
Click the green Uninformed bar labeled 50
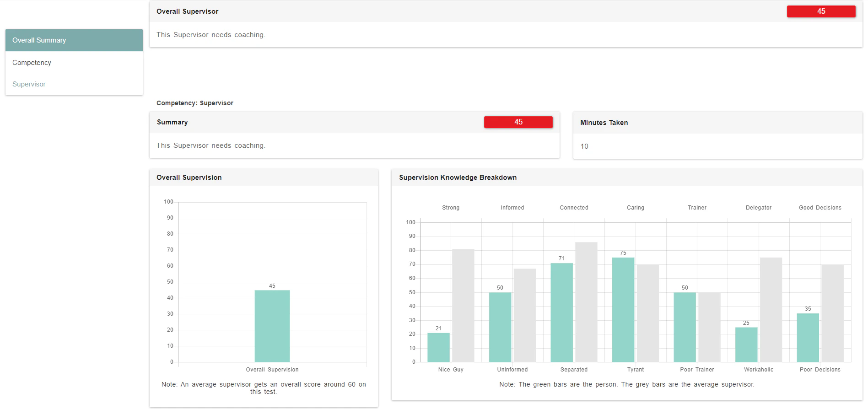click(x=500, y=328)
